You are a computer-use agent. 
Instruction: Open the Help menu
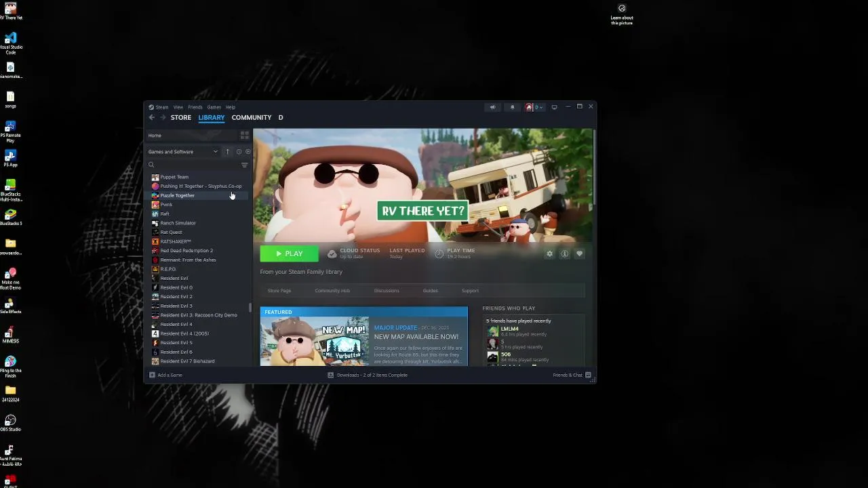231,107
